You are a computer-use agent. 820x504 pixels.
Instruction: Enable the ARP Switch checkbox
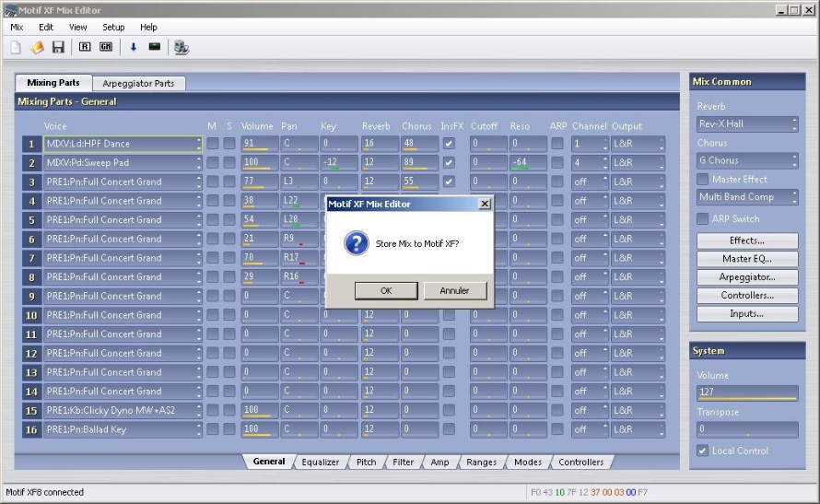tap(702, 219)
